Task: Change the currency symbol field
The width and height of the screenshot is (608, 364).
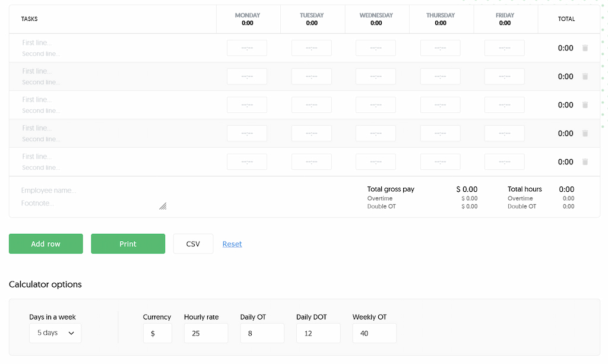Action: click(x=157, y=333)
